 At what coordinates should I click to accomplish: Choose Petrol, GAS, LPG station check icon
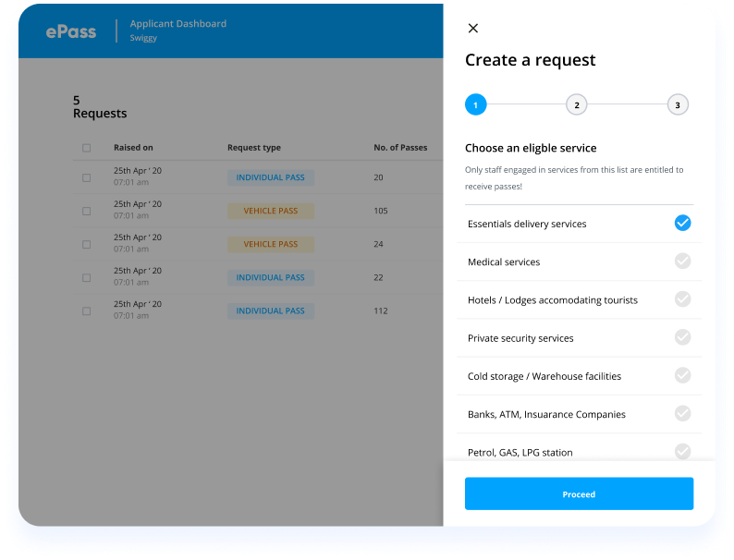pyautogui.click(x=682, y=452)
